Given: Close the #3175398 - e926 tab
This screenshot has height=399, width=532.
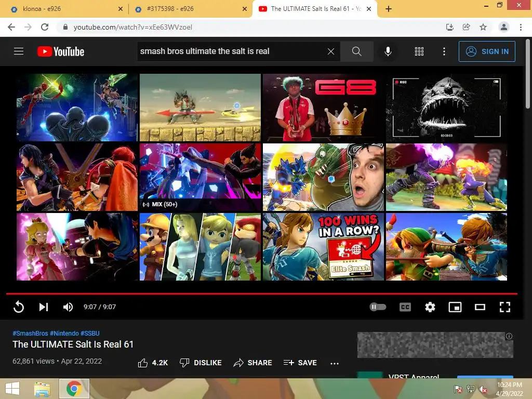Looking at the screenshot, I should [245, 9].
